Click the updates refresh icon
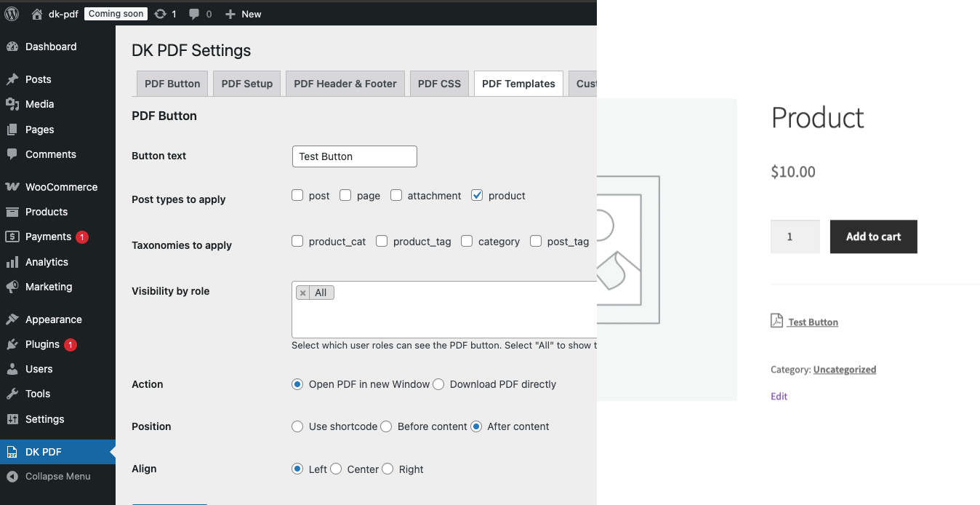Screen dimensions: 980x505 [160, 14]
